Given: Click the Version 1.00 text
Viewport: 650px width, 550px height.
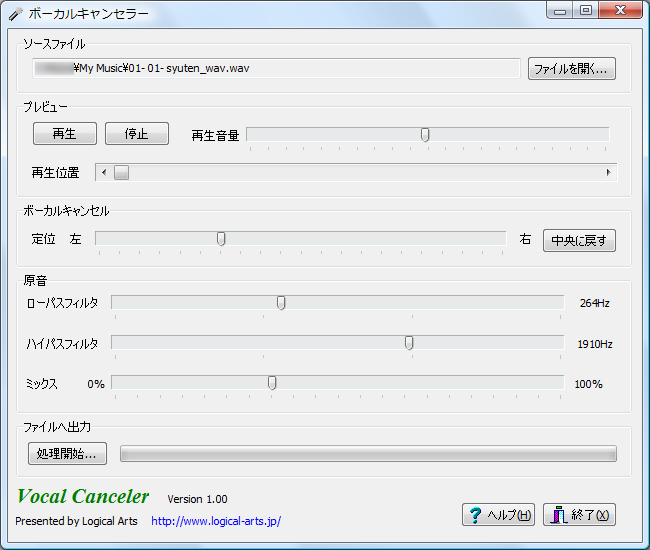Looking at the screenshot, I should (197, 499).
